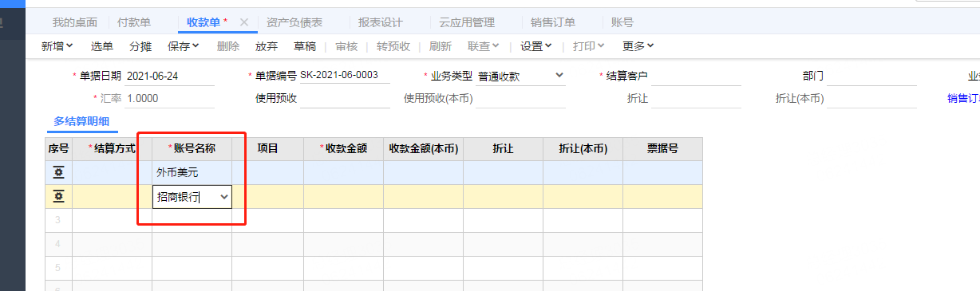This screenshot has height=291, width=980.
Task: Click the 使用预收(本币) input field
Action: [521, 99]
